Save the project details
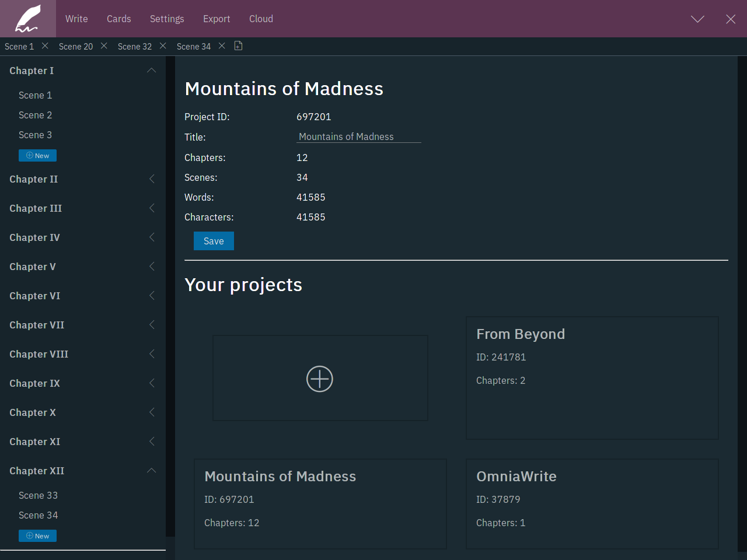747x560 pixels. [214, 241]
